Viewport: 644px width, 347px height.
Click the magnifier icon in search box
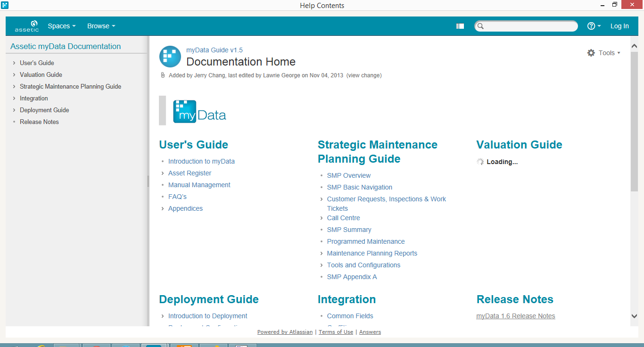pyautogui.click(x=481, y=26)
